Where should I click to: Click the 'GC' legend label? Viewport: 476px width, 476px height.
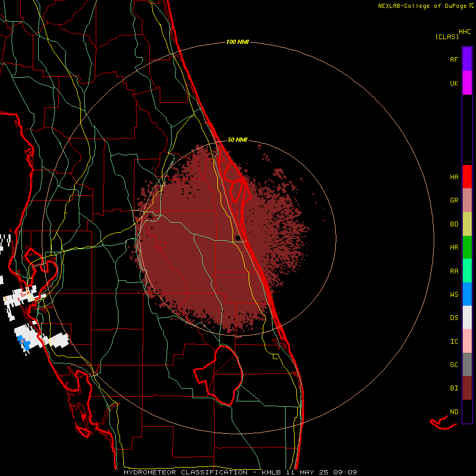point(454,364)
